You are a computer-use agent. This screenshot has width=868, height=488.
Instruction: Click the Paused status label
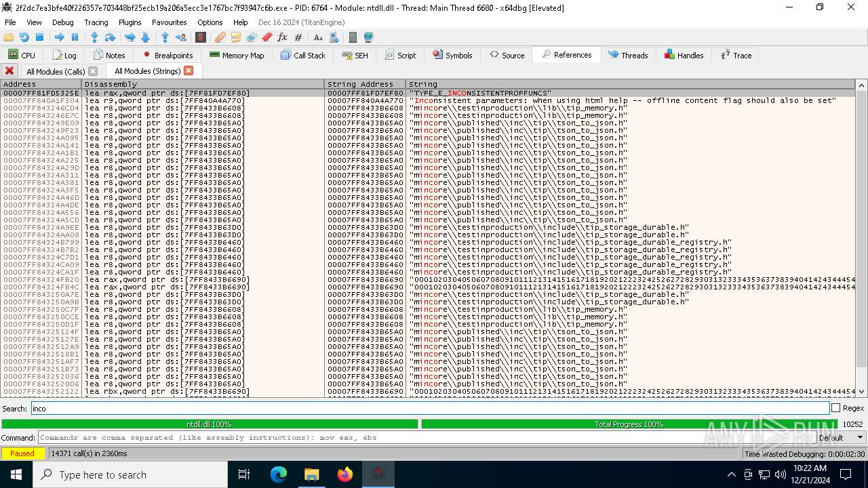pos(22,453)
